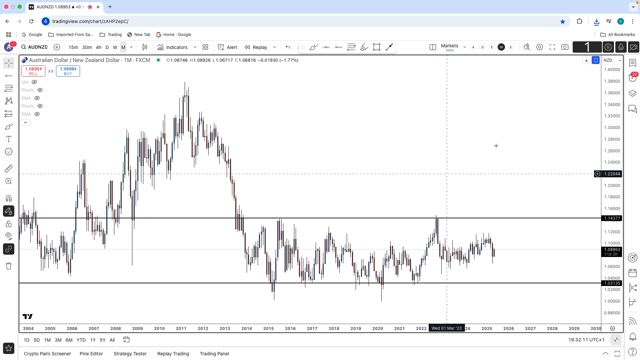
Task: Toggle the lock all drawings tool
Action: tap(9, 224)
